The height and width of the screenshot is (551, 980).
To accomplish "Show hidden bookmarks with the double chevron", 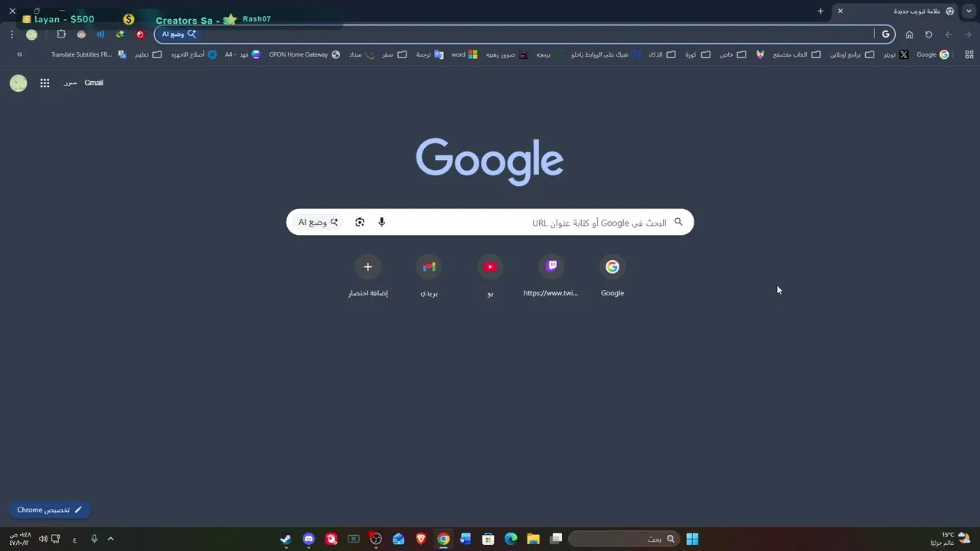I will pyautogui.click(x=20, y=54).
